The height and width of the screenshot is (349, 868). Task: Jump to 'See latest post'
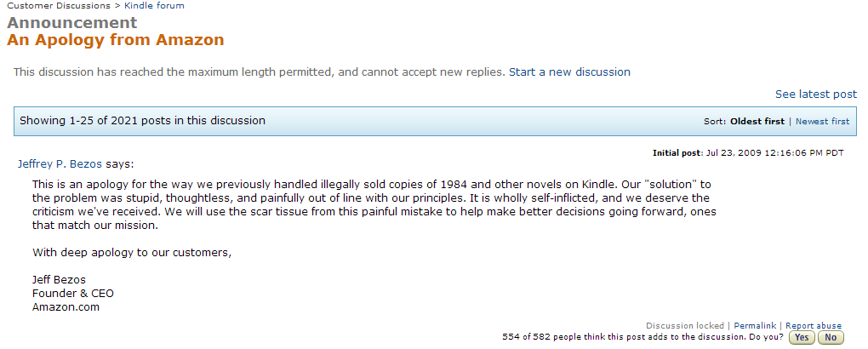tap(815, 94)
